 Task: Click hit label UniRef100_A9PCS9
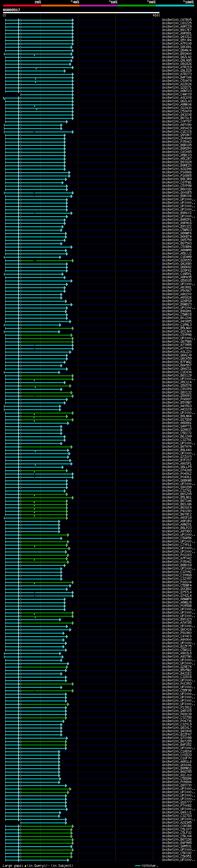(x=177, y=26)
